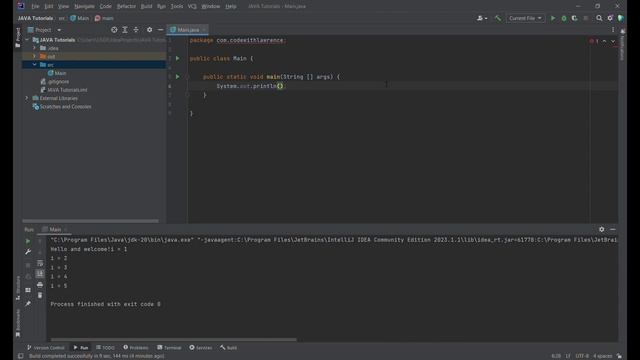
Task: Click the Stop square in the main toolbar
Action: click(586, 18)
